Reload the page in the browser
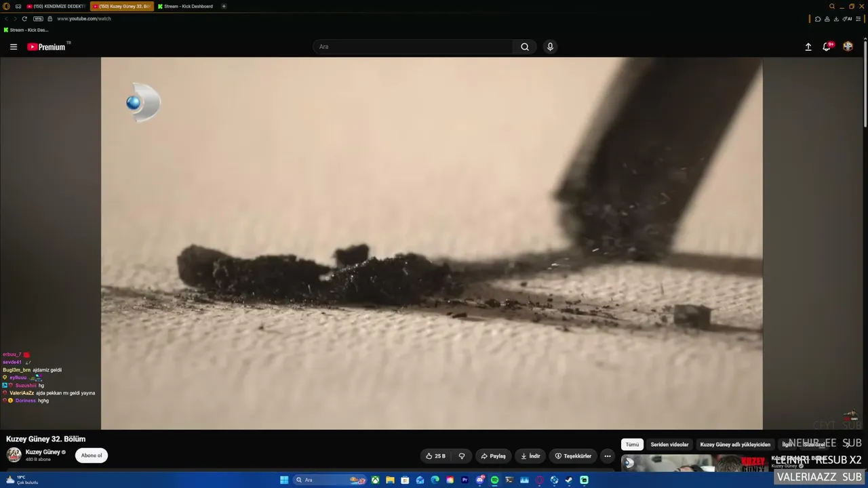Screen dimensions: 868x488 pyautogui.click(x=24, y=18)
